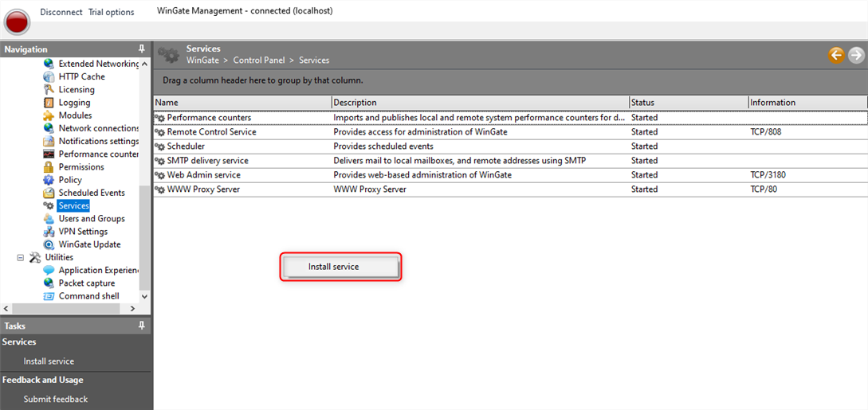Click the Logging icon
Image resolution: width=868 pixels, height=410 pixels.
[49, 102]
